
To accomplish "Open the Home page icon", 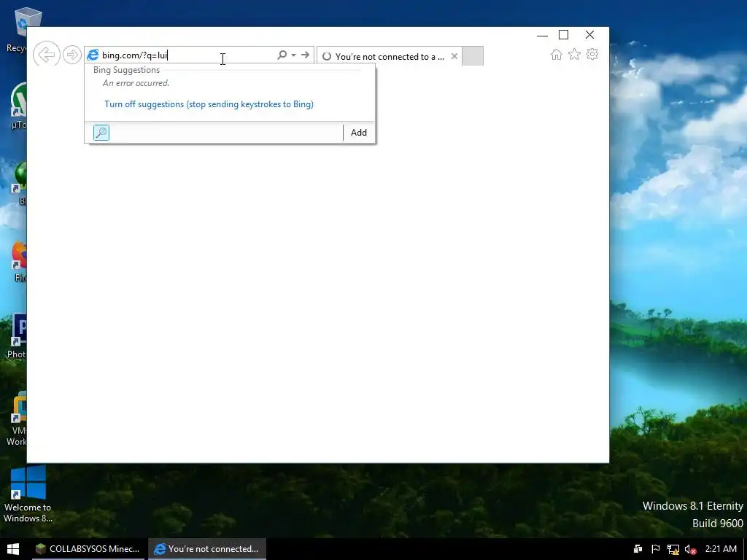I will point(557,54).
